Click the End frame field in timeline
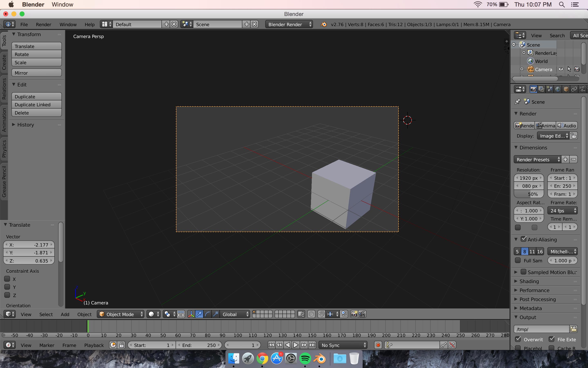Image resolution: width=588 pixels, height=368 pixels. tap(199, 345)
